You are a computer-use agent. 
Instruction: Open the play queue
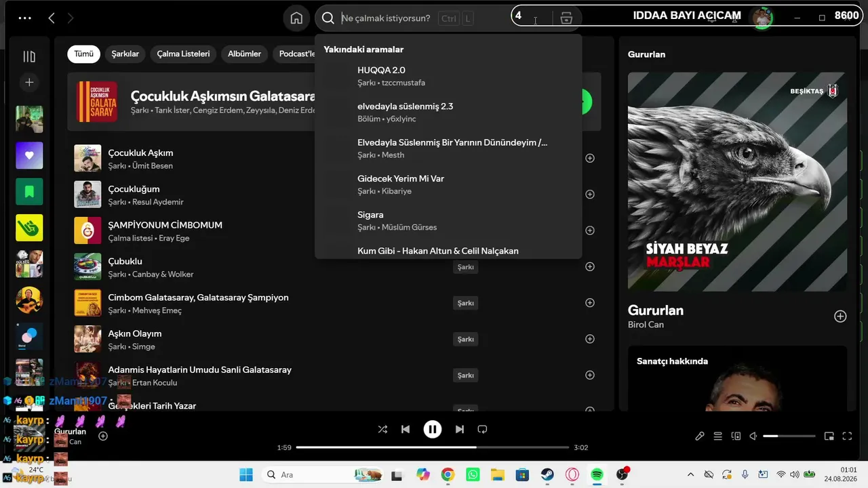pyautogui.click(x=717, y=436)
